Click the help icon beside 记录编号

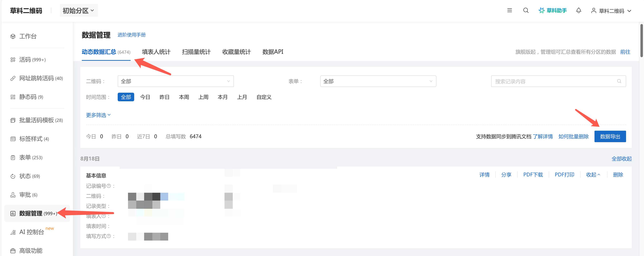109,186
